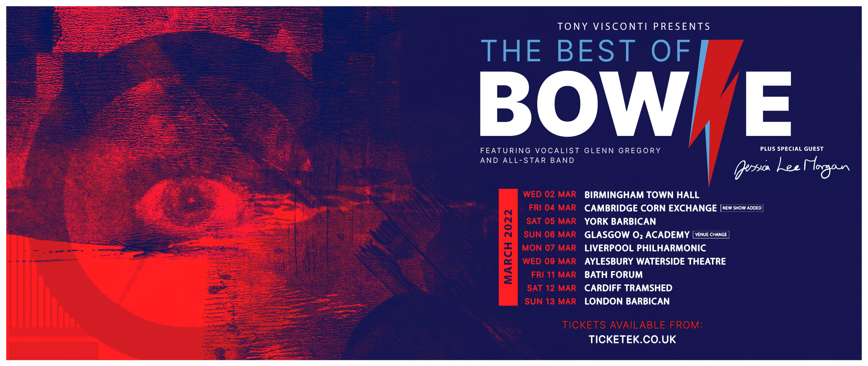Click the 'VENUE CHANGE' badge
Screen dimensions: 868x366
[x=711, y=235]
